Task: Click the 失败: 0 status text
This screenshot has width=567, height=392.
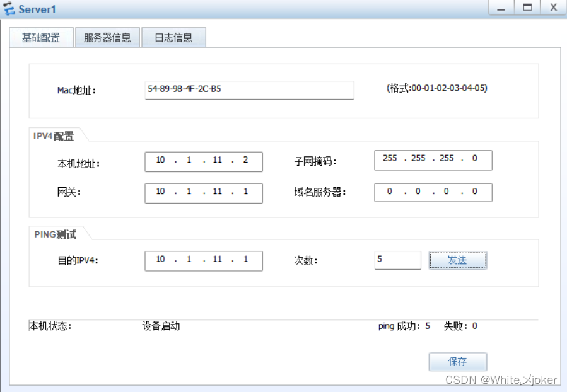Action: [460, 326]
